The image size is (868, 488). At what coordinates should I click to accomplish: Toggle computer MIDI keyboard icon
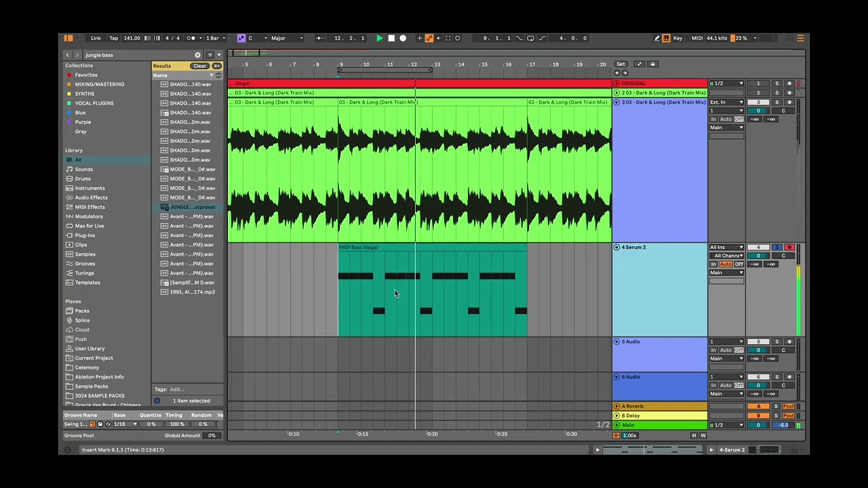coord(666,38)
